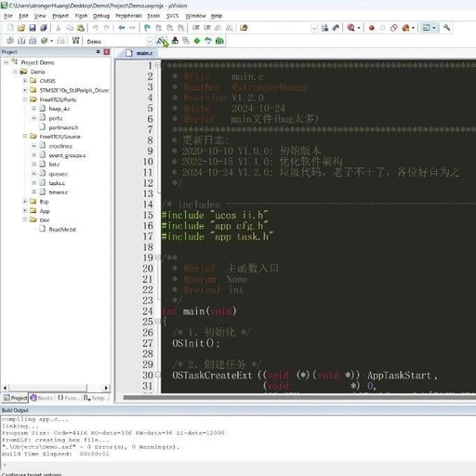The width and height of the screenshot is (476, 476).
Task: Click line 27 OSInit() in the editor
Action: 196,343
